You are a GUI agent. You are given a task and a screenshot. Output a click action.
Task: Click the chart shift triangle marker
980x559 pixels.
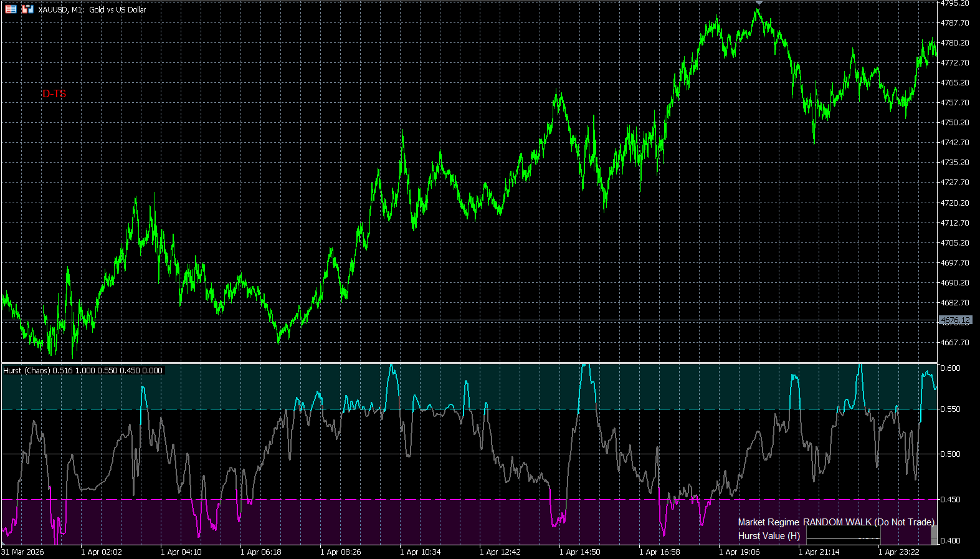758,3
